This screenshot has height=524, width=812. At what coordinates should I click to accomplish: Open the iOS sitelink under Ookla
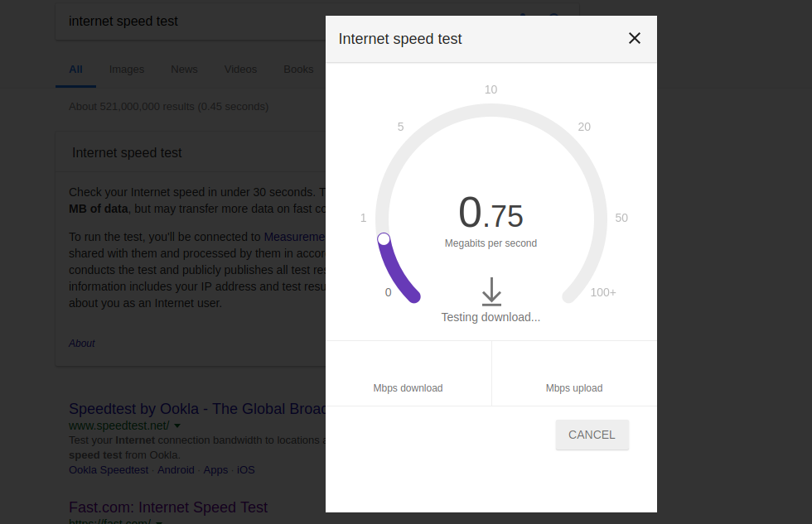[x=246, y=469]
